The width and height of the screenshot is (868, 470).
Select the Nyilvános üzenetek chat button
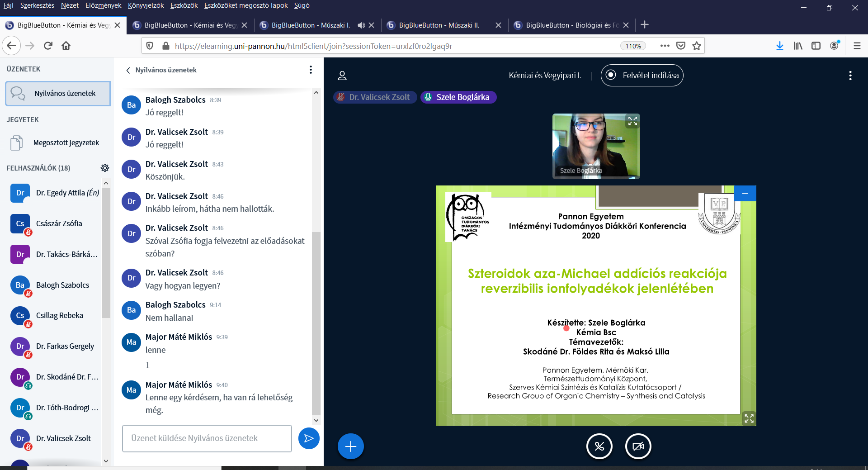coord(58,94)
